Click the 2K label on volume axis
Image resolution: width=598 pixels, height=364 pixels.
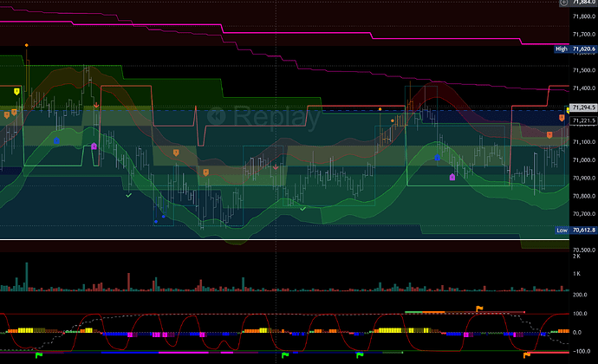[x=575, y=257]
